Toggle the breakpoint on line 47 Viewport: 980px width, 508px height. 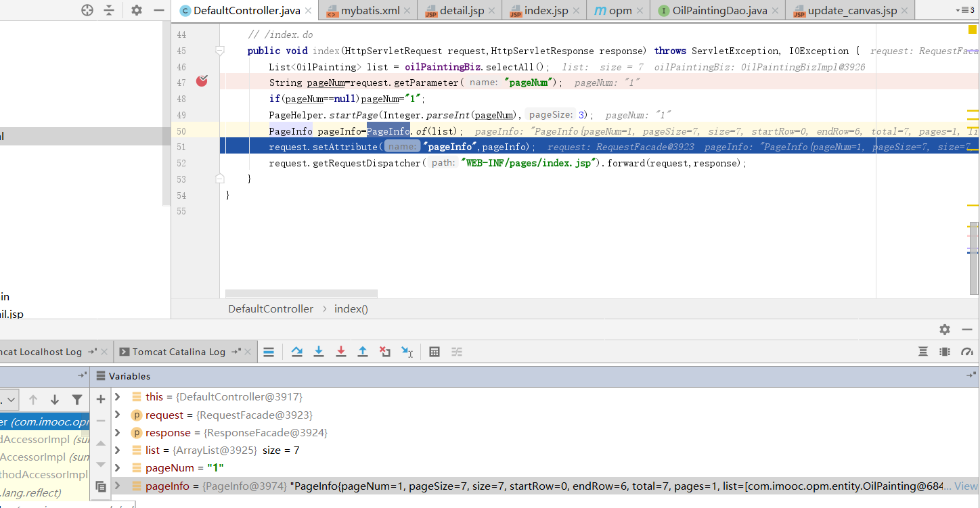pos(202,81)
